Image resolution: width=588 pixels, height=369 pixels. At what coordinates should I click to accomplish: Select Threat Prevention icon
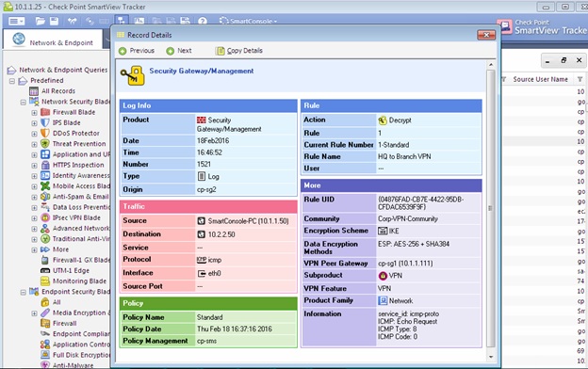pyautogui.click(x=45, y=143)
